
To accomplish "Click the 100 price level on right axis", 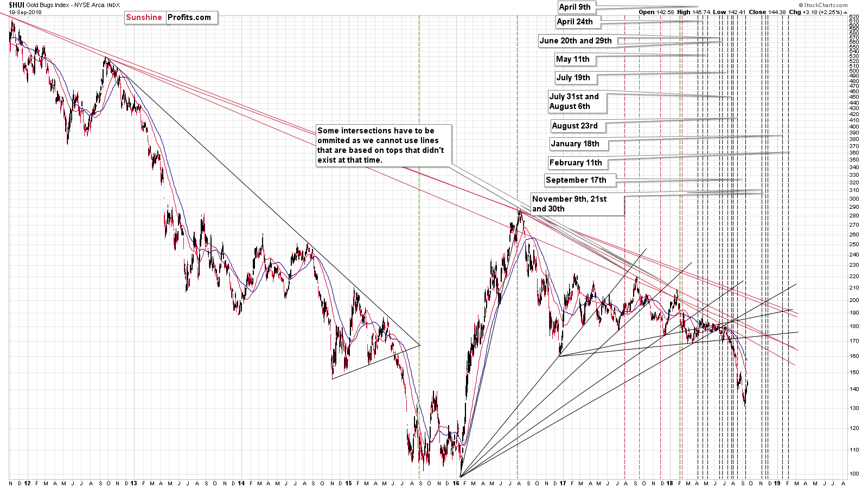I will click(854, 474).
